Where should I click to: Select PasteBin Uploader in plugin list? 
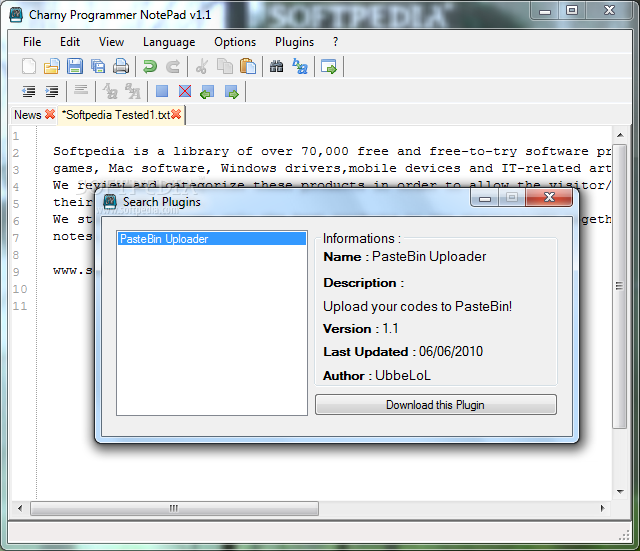(x=212, y=239)
